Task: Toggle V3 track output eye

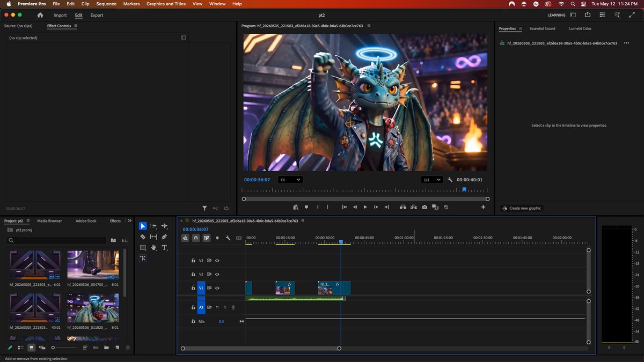Action: pos(217,261)
